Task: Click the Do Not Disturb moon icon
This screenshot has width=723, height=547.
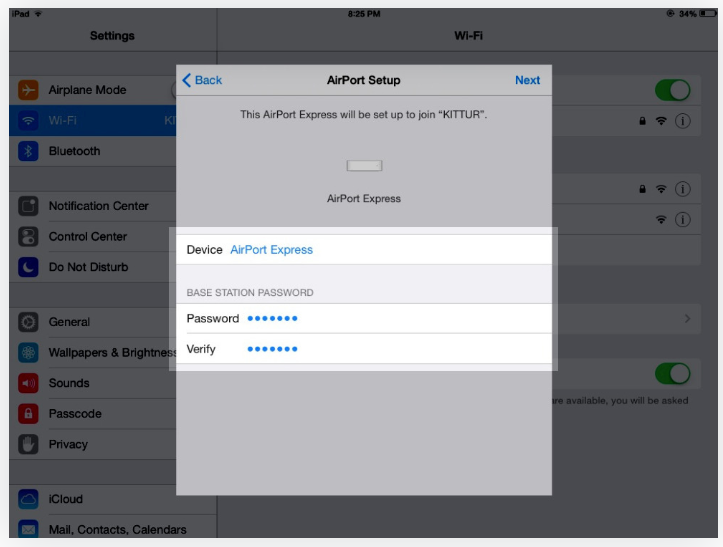Action: click(x=28, y=267)
